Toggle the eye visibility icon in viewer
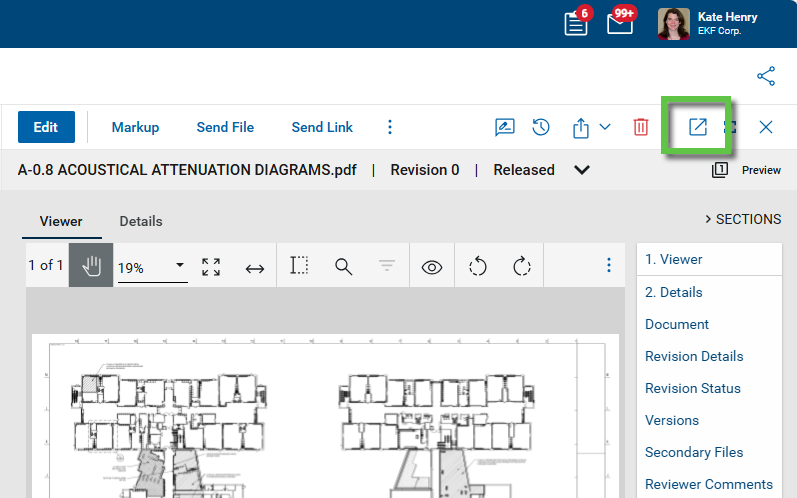 coord(432,267)
